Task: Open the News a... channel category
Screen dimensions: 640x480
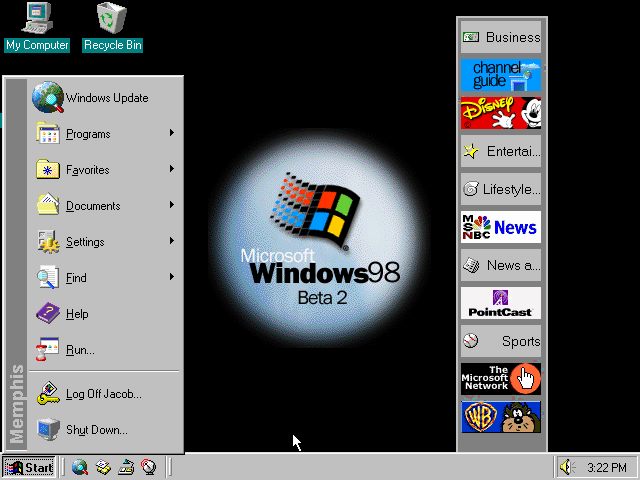Action: coord(501,265)
